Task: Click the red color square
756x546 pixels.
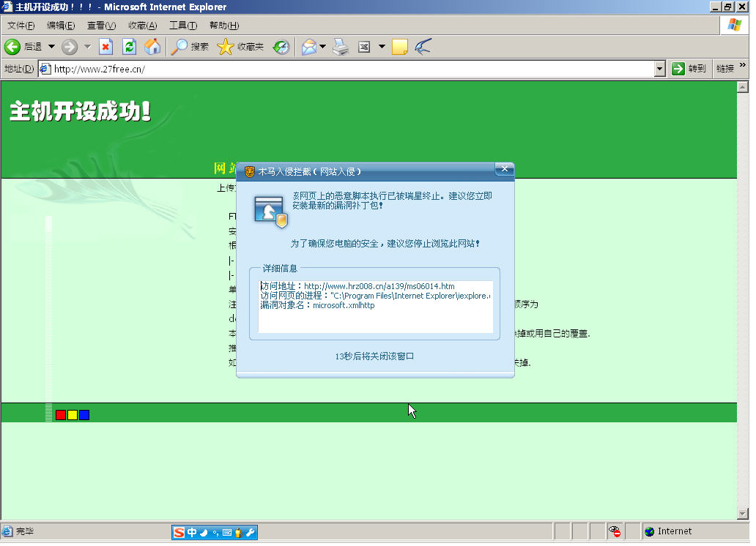Action: (61, 416)
